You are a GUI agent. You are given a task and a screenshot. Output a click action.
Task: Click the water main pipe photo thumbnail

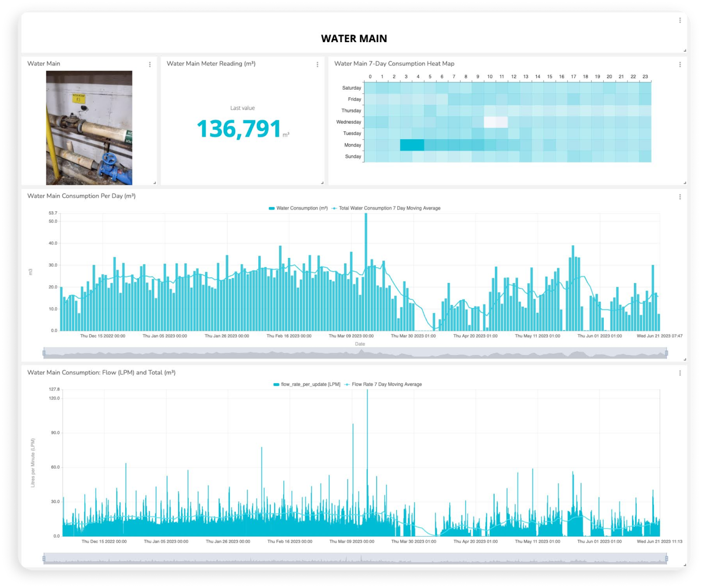(89, 128)
